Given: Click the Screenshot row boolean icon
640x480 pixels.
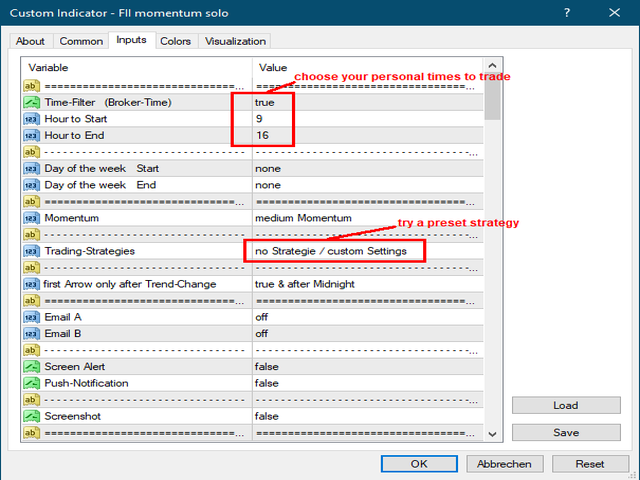Looking at the screenshot, I should [31, 416].
